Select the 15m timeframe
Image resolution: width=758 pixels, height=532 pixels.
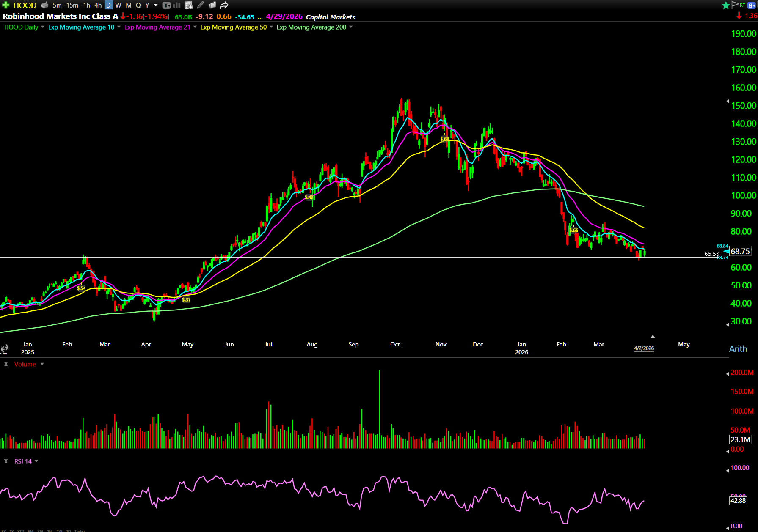[x=72, y=5]
